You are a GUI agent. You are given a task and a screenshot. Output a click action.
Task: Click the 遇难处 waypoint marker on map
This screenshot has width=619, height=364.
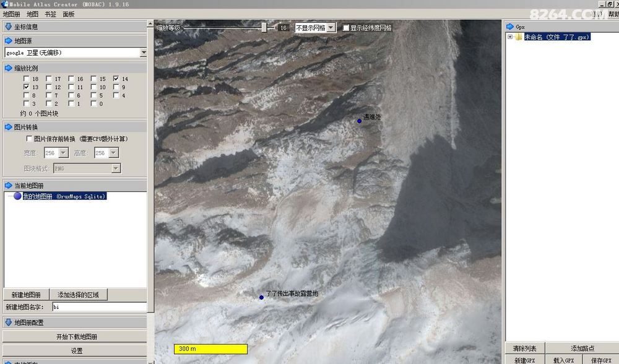[359, 121]
